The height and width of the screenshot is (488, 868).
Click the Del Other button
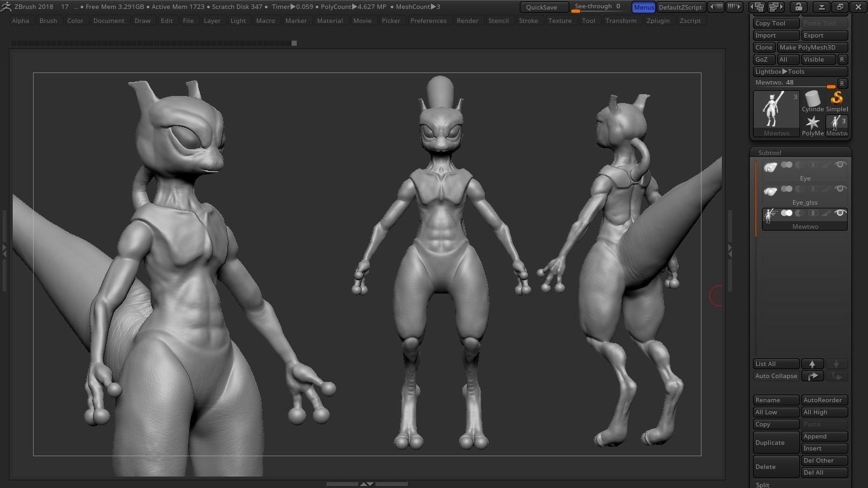[x=824, y=461]
